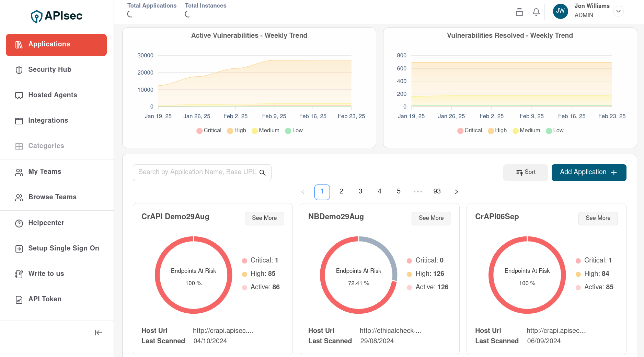644x357 pixels.
Task: Collapse the sidebar with the arrow icon
Action: point(99,333)
